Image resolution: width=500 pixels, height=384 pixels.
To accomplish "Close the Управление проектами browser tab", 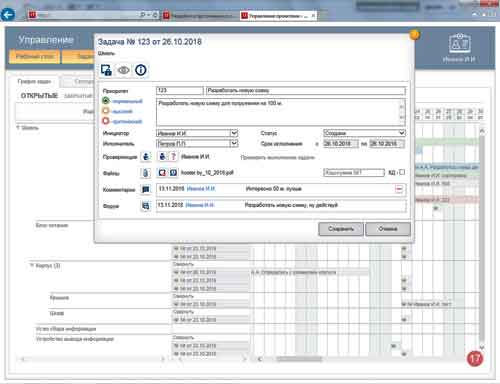I will click(x=313, y=16).
